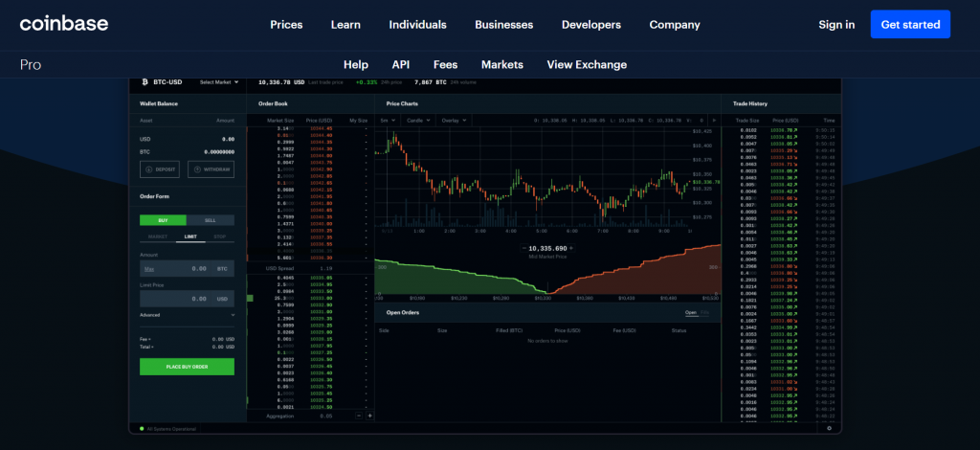Decrease order book aggregation with minus
The width and height of the screenshot is (980, 450).
coord(360,416)
